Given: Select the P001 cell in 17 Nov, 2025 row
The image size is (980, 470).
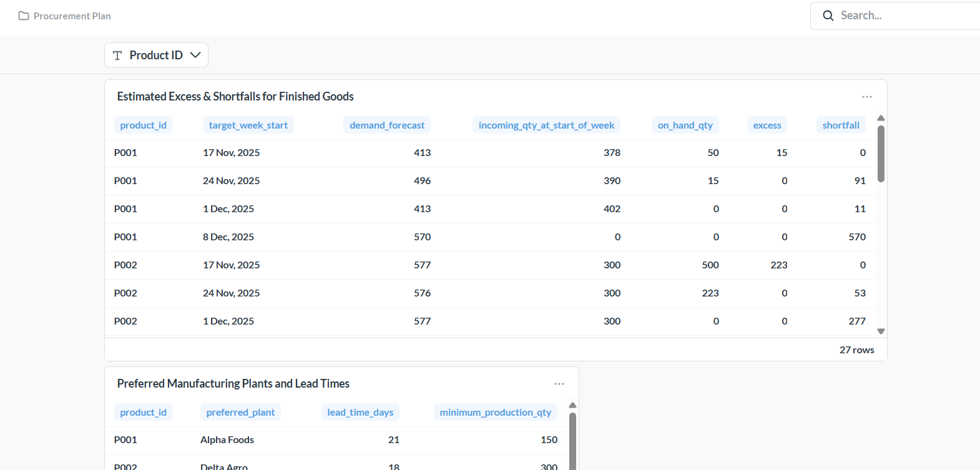Looking at the screenshot, I should point(125,153).
